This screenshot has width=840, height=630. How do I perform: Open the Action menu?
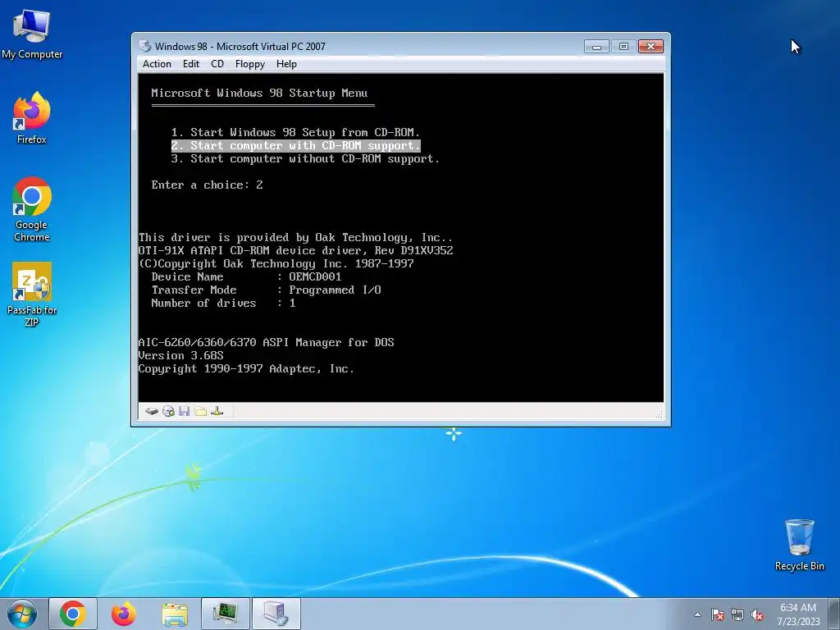click(157, 64)
